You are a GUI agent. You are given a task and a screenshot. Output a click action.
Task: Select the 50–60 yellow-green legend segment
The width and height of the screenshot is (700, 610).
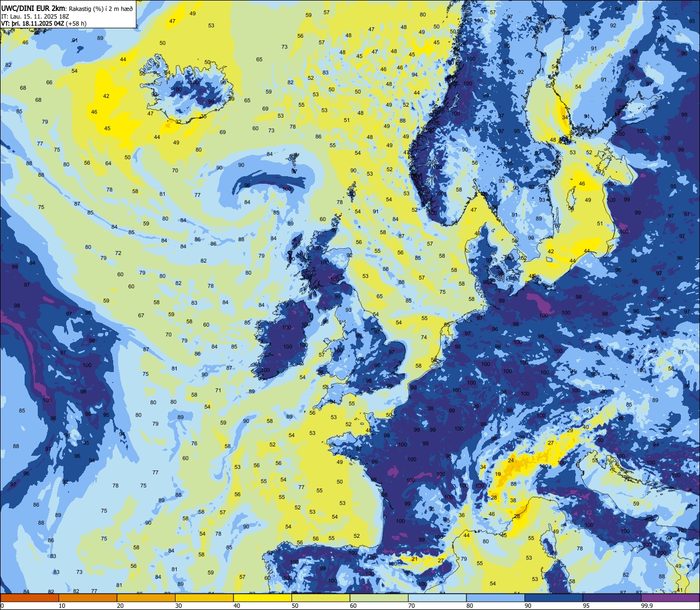(x=320, y=598)
